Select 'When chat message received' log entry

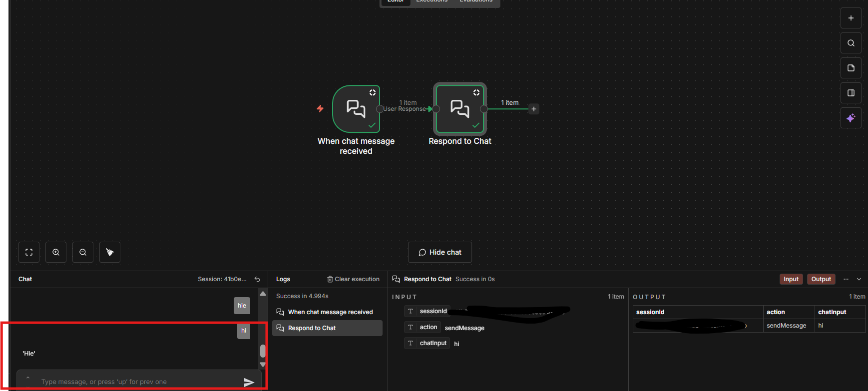[x=330, y=312]
